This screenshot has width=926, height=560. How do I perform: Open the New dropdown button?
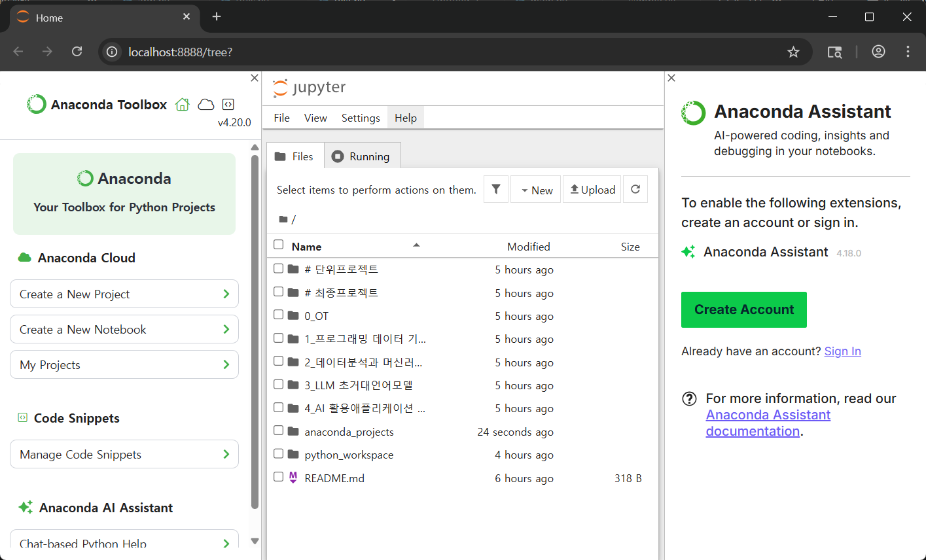point(536,190)
